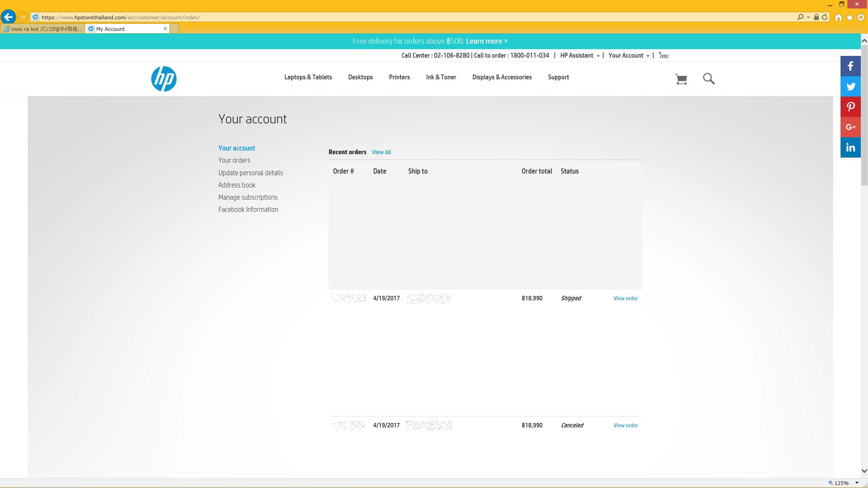Open Update personal details
The height and width of the screenshot is (488, 868).
(x=251, y=173)
